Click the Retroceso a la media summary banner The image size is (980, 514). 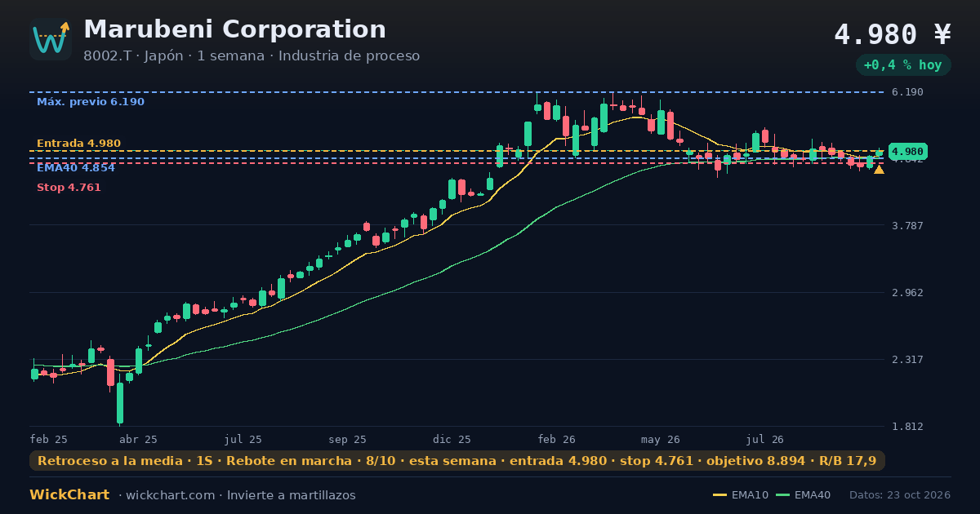(457, 461)
